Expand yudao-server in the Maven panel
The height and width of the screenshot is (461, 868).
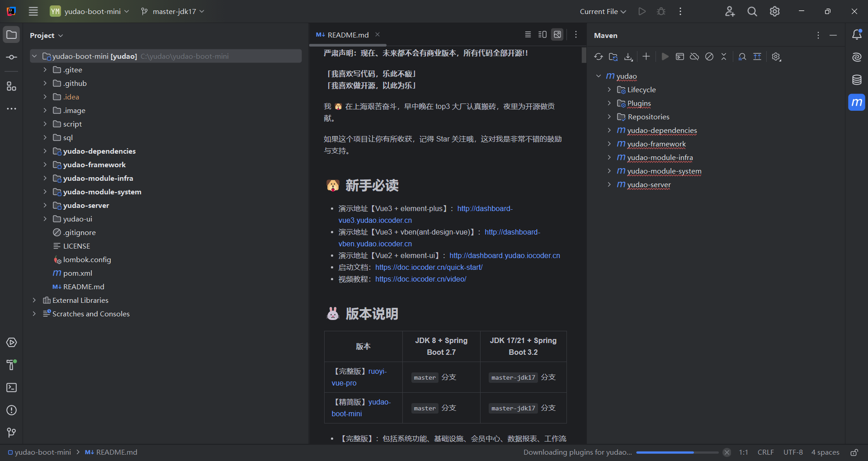(609, 185)
